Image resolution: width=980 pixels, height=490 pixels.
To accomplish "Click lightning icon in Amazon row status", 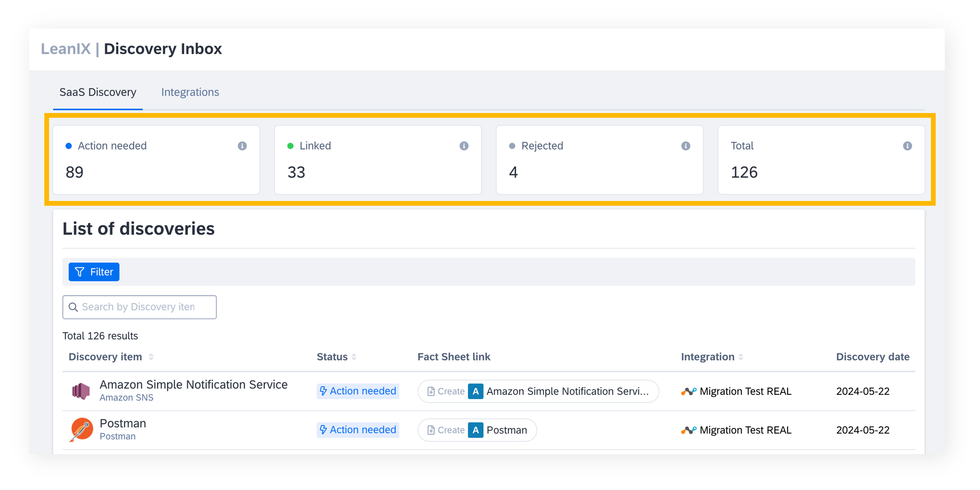I will click(x=323, y=391).
